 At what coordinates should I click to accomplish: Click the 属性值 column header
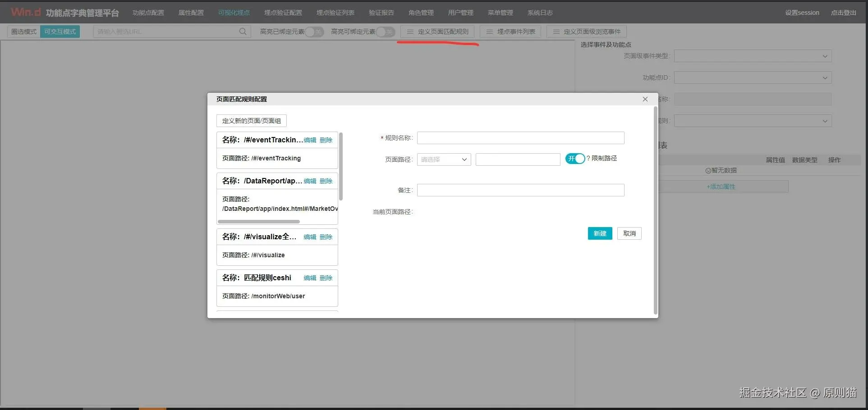[x=776, y=160]
